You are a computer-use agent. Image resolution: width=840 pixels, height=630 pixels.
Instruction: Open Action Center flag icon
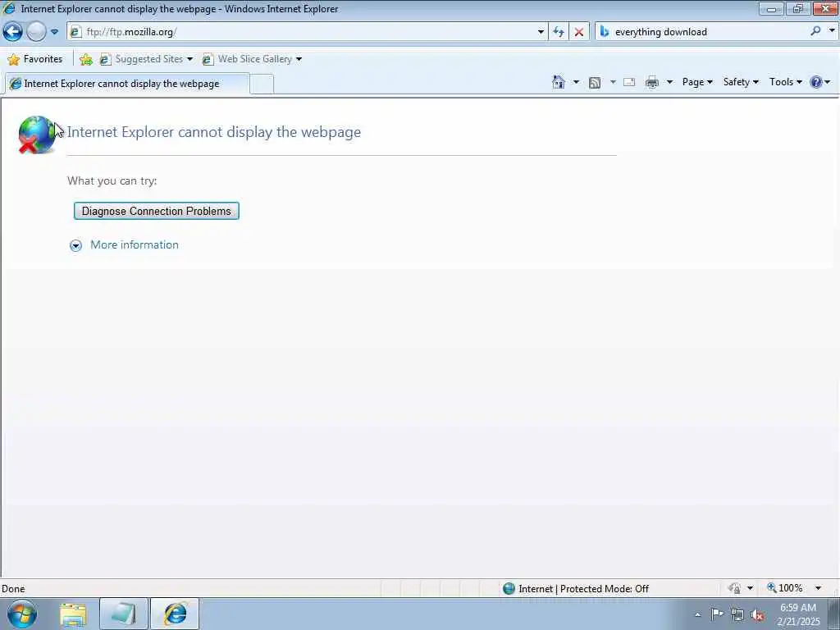[717, 615]
